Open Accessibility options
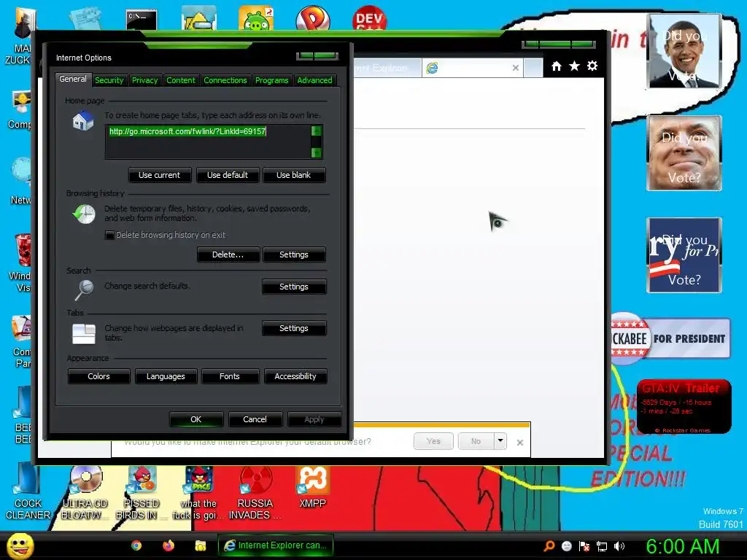 click(x=295, y=376)
